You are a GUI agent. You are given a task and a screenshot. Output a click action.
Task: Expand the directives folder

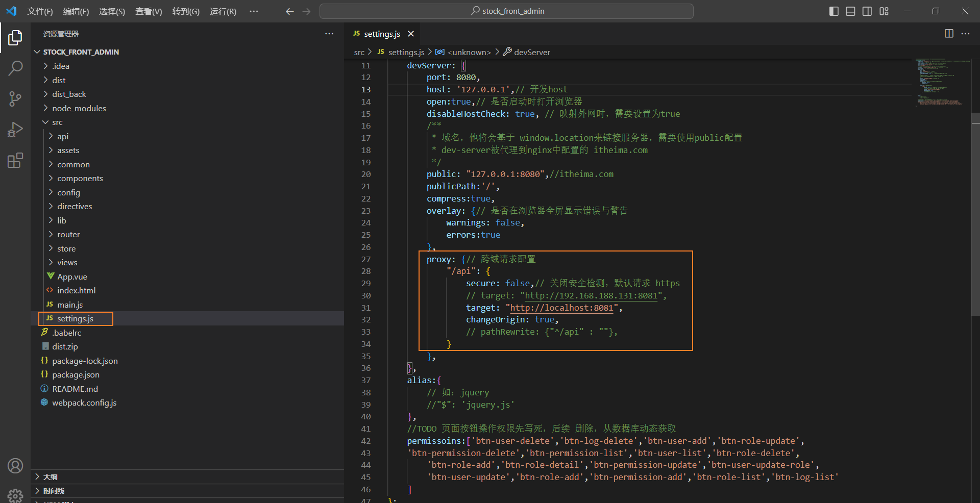pyautogui.click(x=187, y=206)
